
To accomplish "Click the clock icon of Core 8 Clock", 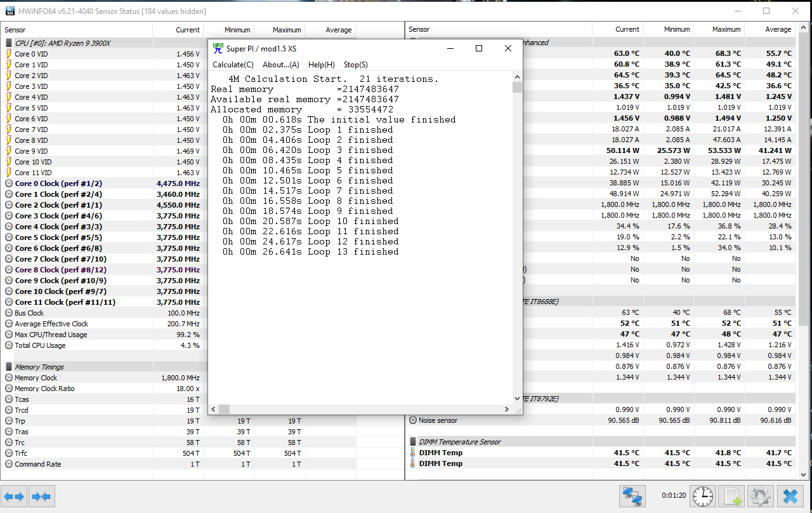I will [x=9, y=270].
